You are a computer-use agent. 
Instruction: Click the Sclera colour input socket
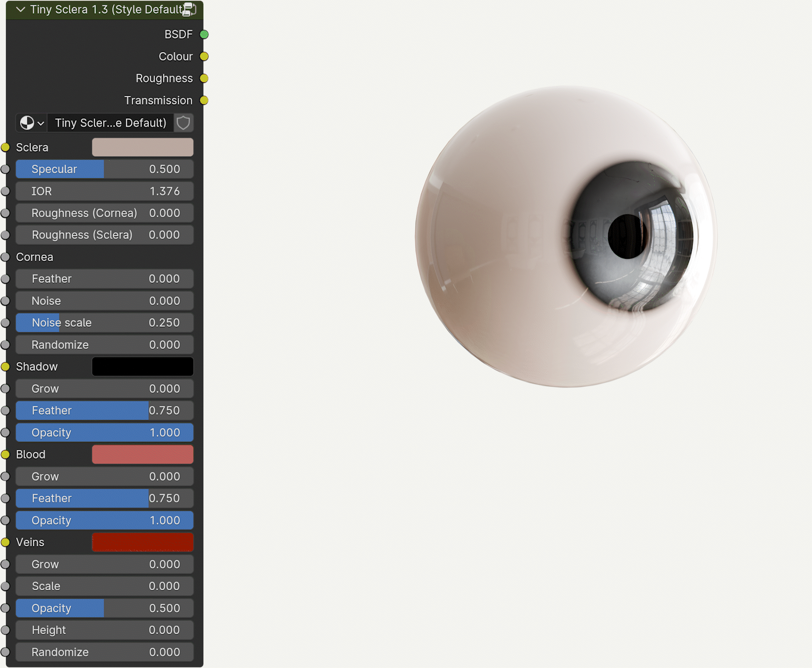point(5,147)
